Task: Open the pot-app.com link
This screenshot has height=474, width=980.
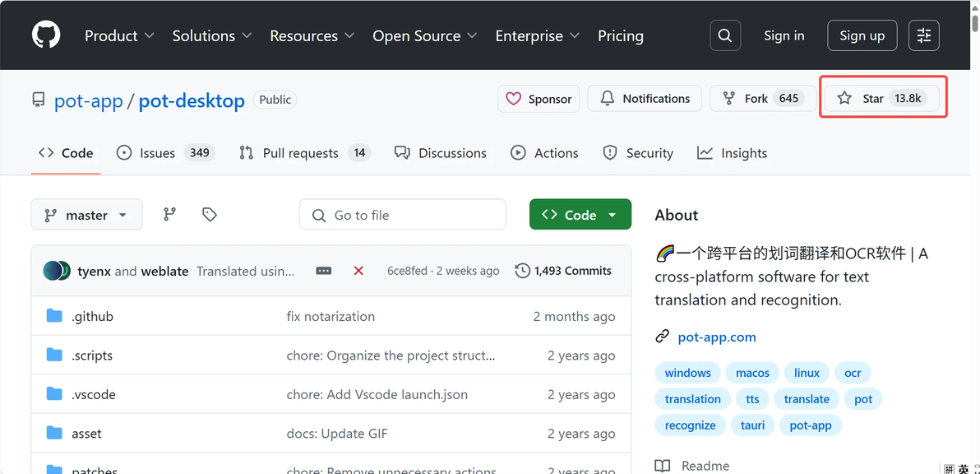Action: tap(716, 337)
